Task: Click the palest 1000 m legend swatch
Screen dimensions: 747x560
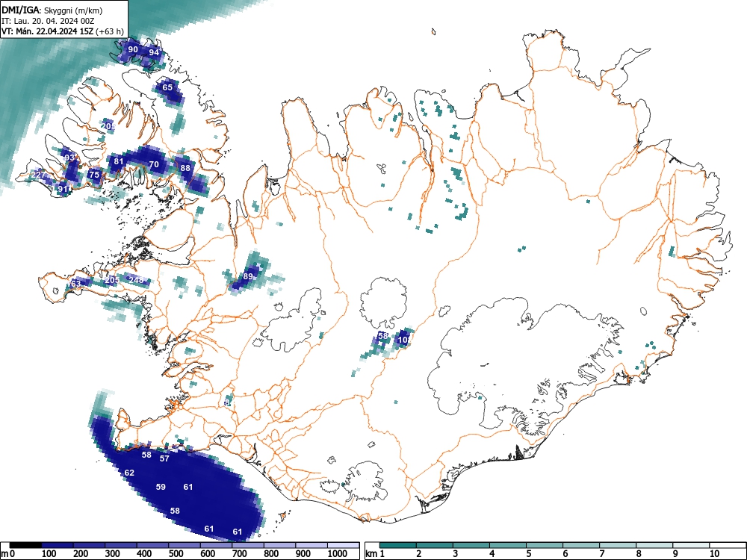Action: click(344, 545)
